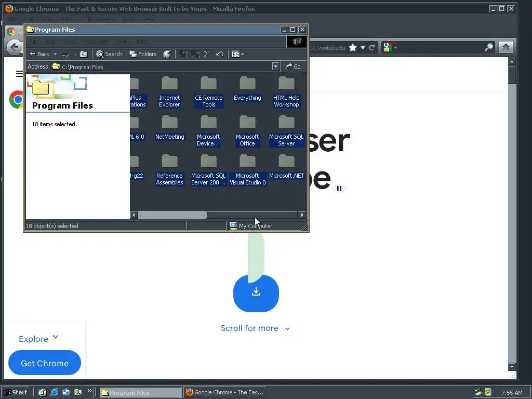The width and height of the screenshot is (532, 399).
Task: Open the hamburger menu on Chrome page
Action: [x=20, y=73]
